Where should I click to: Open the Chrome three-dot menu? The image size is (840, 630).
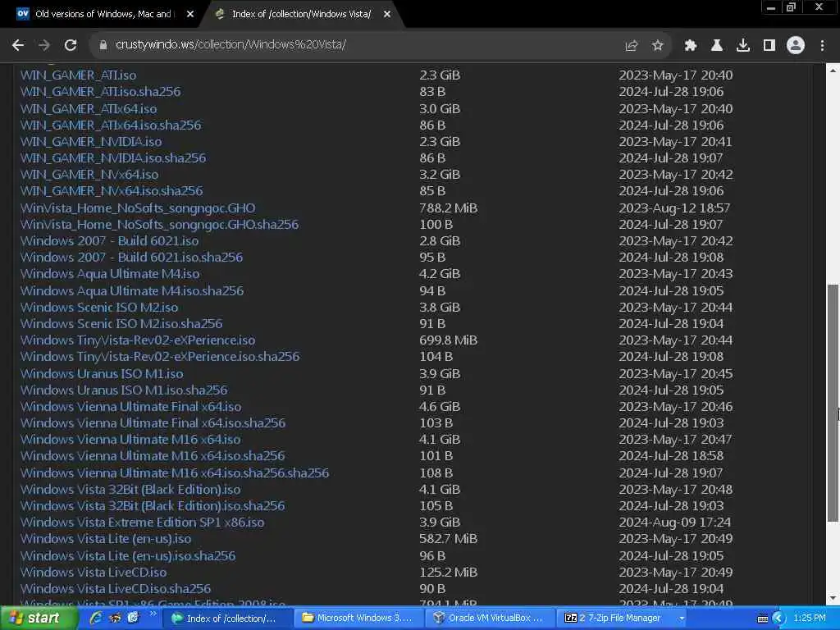[x=822, y=46]
